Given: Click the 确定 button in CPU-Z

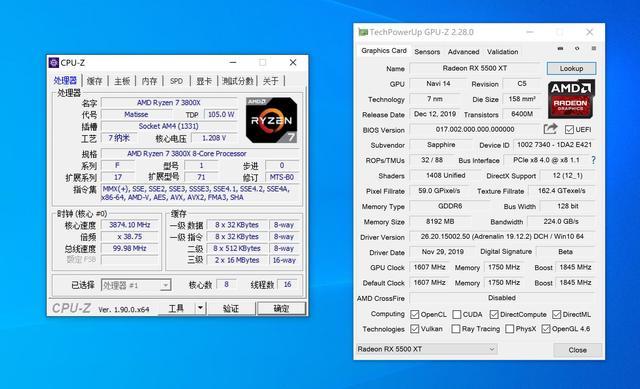Looking at the screenshot, I should [281, 308].
